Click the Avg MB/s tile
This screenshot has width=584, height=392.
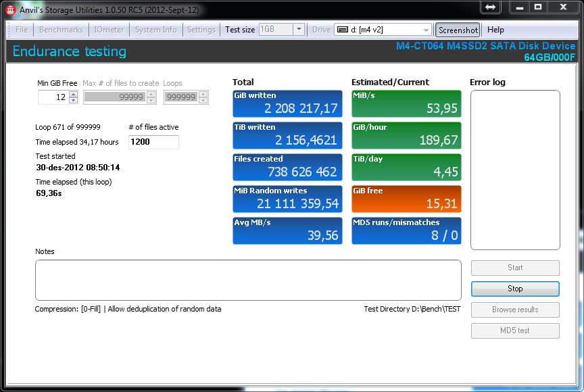point(287,231)
